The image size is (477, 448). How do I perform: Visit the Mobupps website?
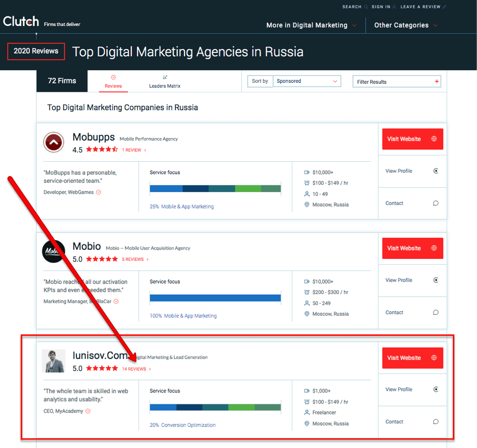(x=412, y=139)
